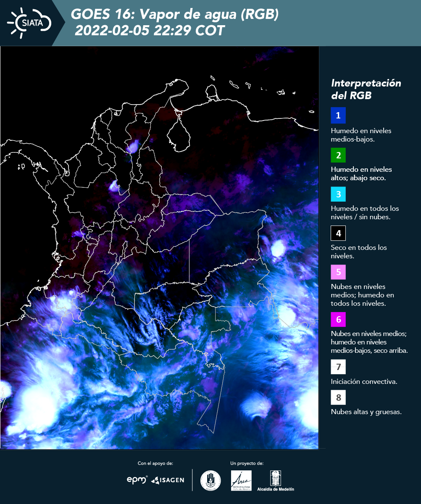Click the text 'Seco en todos los niveles.'

[x=359, y=252]
